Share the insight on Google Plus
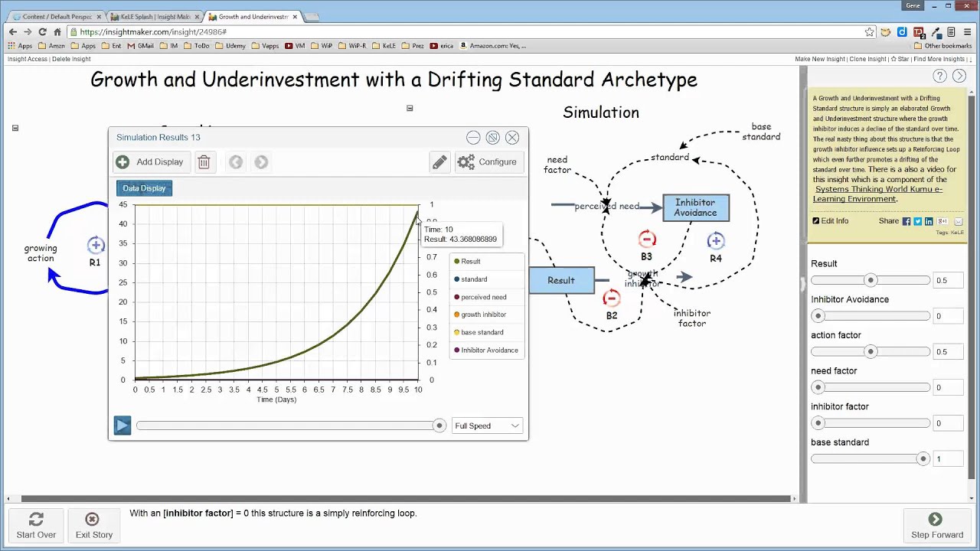 tap(942, 221)
